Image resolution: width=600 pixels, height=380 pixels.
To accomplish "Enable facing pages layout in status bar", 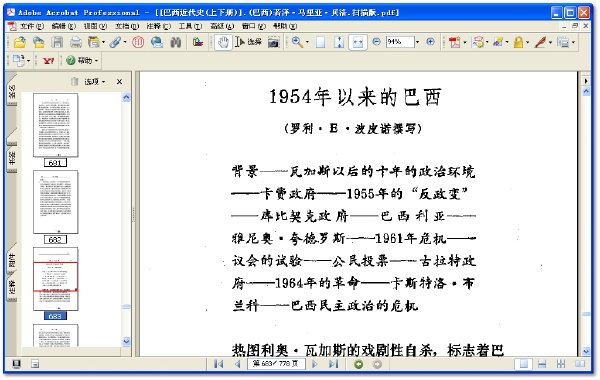I will tap(580, 364).
